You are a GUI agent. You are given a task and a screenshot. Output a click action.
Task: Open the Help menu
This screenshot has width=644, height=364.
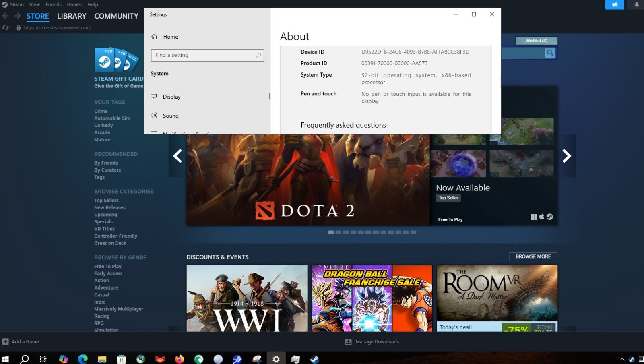tap(93, 4)
